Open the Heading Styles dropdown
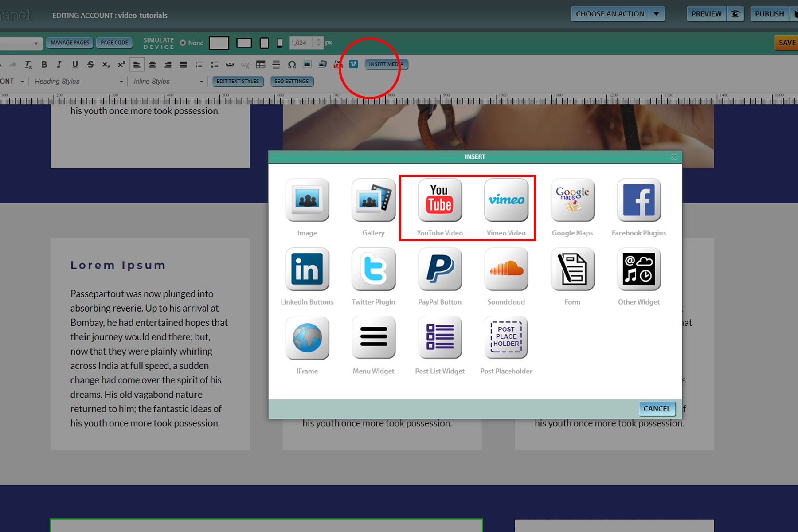798x532 pixels. [78, 82]
